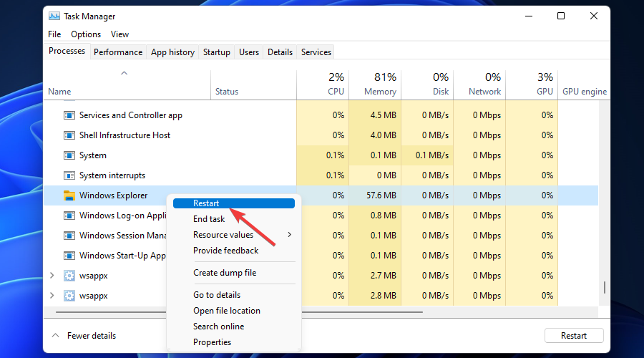Click the Task Manager title bar icon
Image resolution: width=644 pixels, height=358 pixels.
pyautogui.click(x=54, y=16)
